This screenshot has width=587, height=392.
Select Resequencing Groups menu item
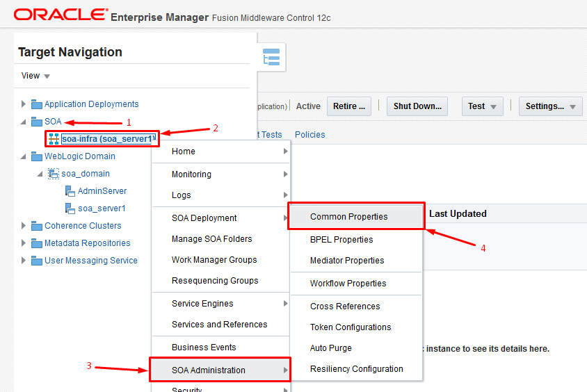pos(221,281)
